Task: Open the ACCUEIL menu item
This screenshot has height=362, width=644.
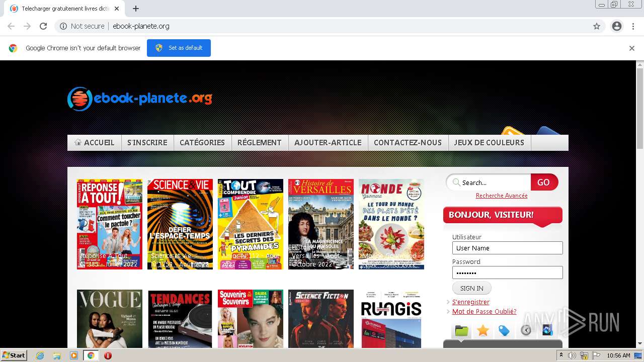Action: (x=94, y=143)
